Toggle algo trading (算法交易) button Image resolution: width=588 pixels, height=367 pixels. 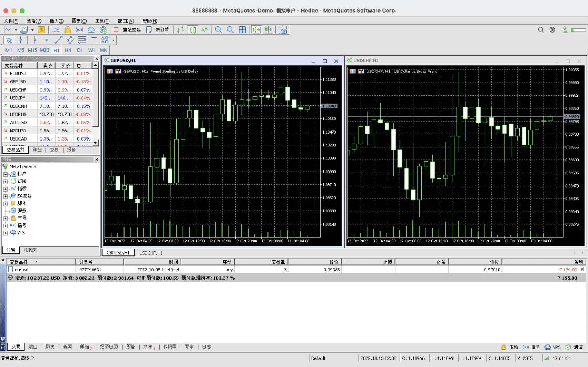(x=127, y=30)
